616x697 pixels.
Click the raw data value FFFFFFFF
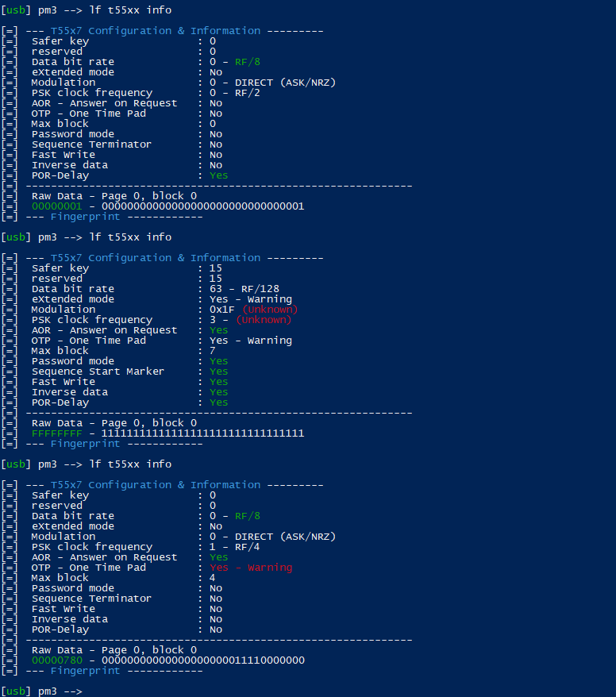(57, 433)
